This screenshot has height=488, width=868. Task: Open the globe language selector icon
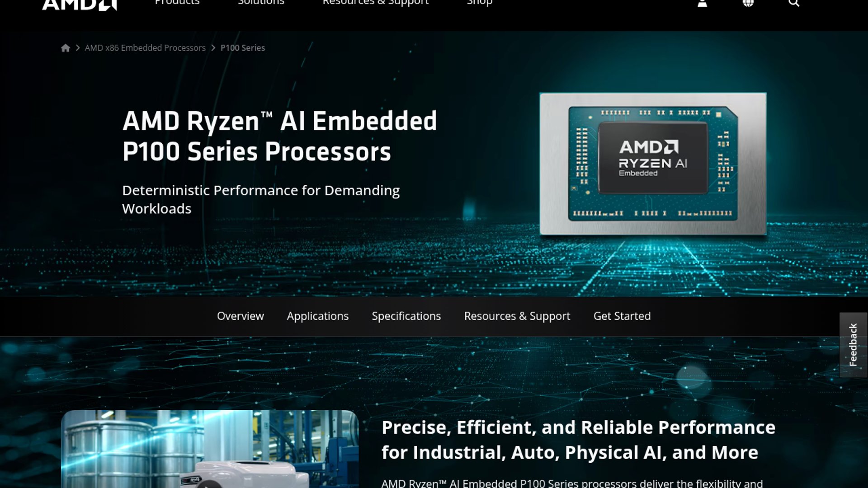(x=748, y=3)
